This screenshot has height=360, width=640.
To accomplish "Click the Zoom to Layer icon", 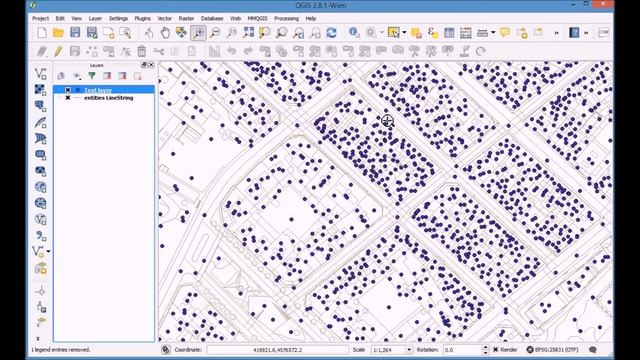I will tap(282, 33).
